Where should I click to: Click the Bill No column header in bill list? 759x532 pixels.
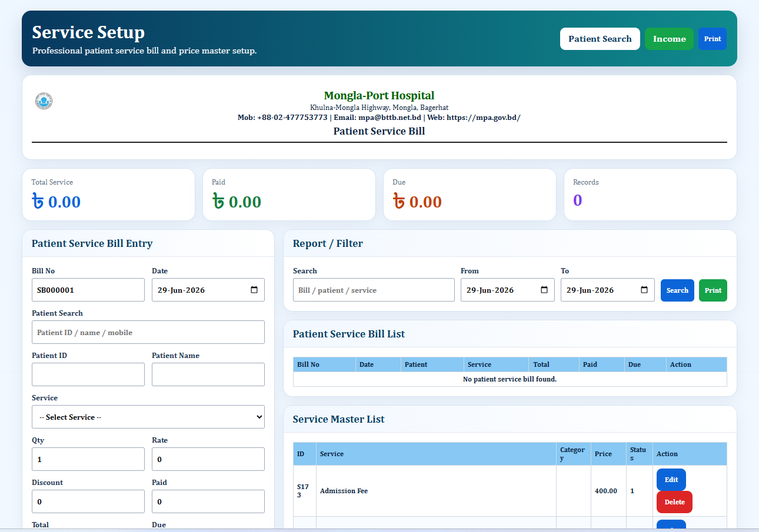click(x=324, y=364)
